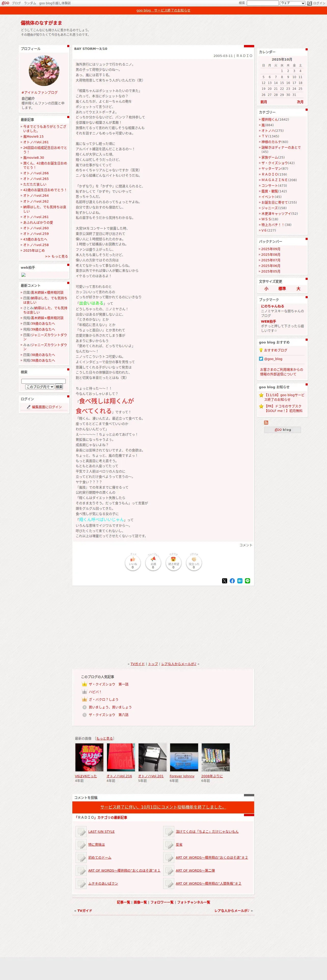Open Twitter @goo_blog link icon
The image size is (327, 980).
[x=261, y=359]
